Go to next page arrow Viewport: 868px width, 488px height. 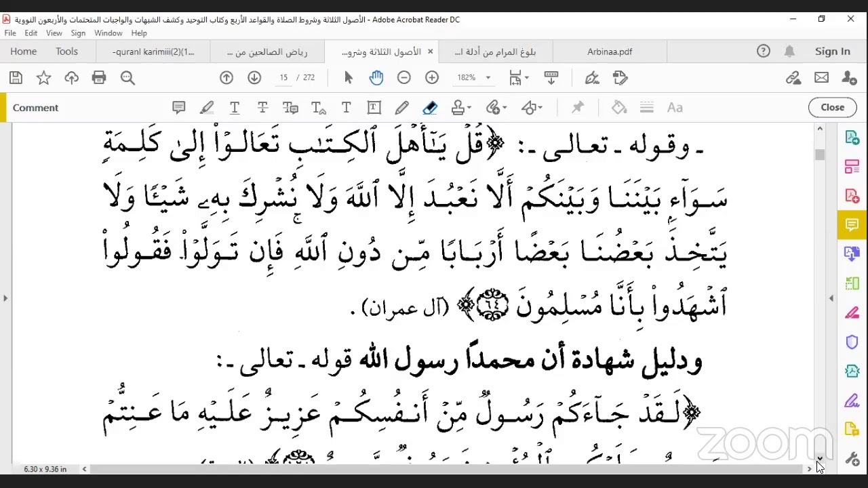point(254,78)
